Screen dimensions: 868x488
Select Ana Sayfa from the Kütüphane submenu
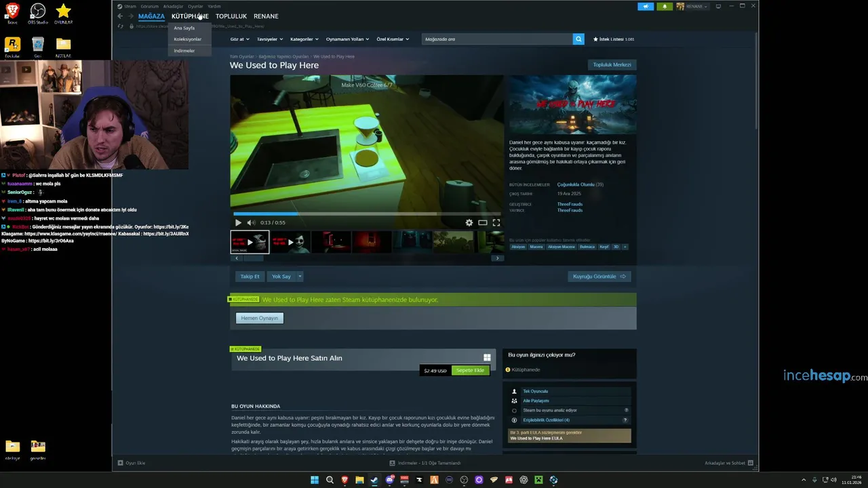[x=184, y=28]
